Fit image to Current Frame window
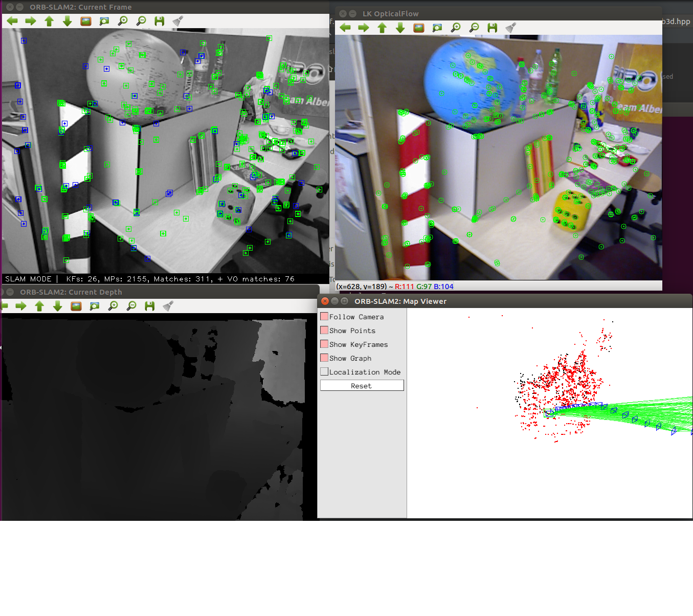 click(x=104, y=21)
